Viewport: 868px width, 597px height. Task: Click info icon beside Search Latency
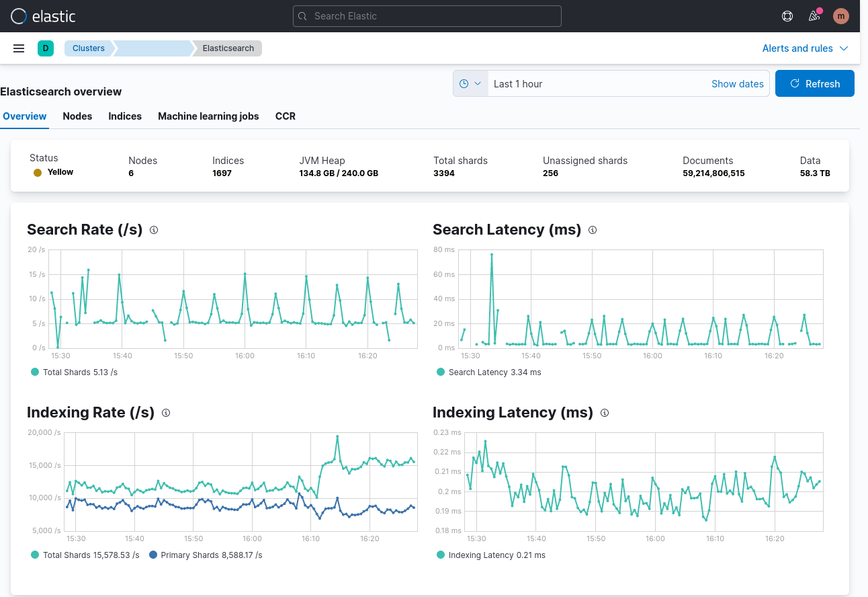(593, 230)
